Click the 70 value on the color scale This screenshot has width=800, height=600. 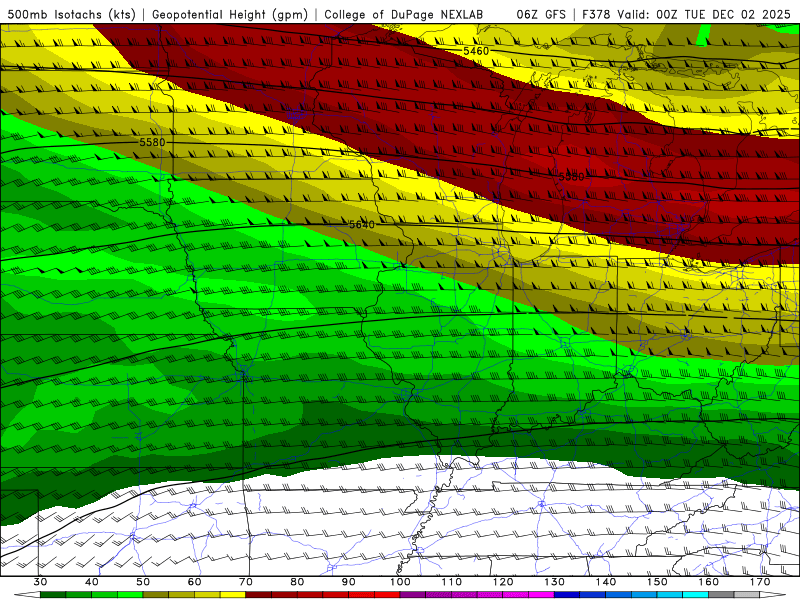245,582
